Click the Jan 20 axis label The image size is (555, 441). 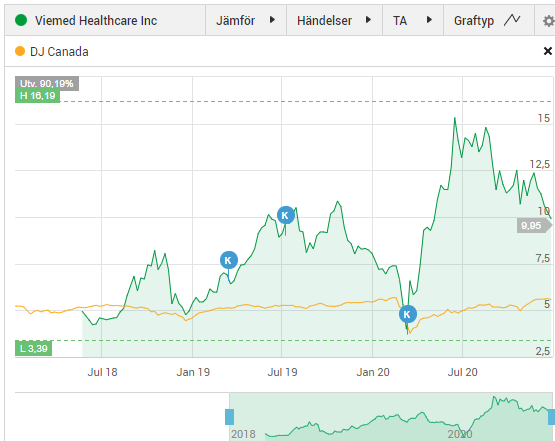pos(373,372)
